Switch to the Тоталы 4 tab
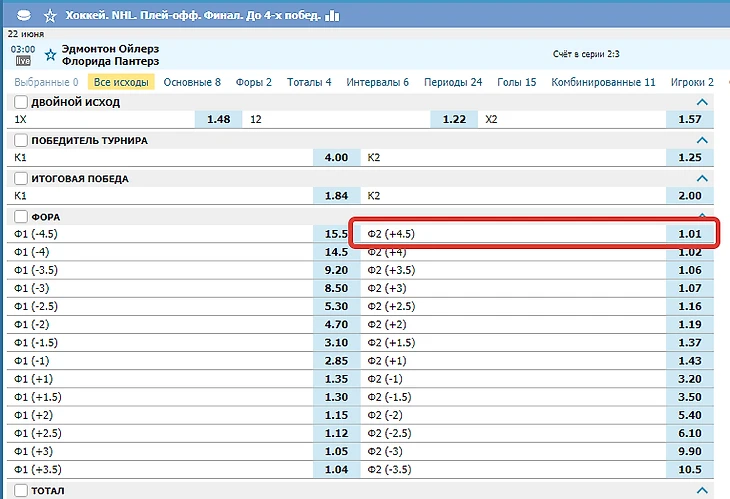The height and width of the screenshot is (499, 730). tap(308, 82)
